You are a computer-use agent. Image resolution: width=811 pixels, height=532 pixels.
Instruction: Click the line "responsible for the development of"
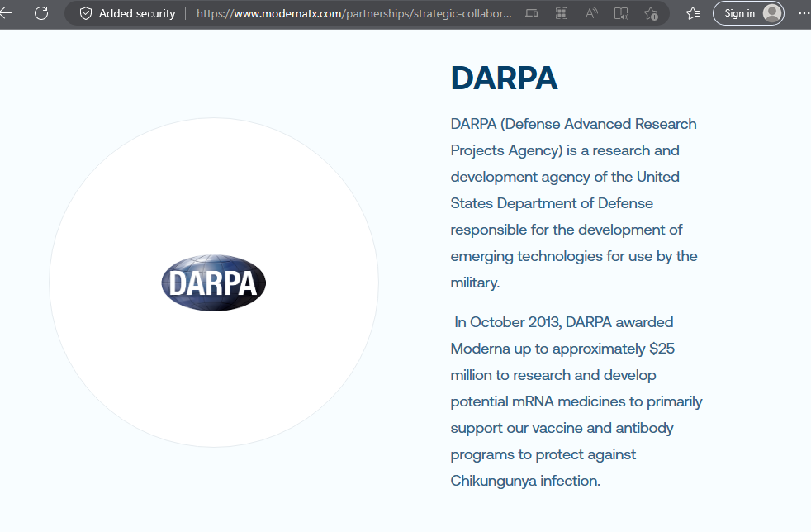[567, 230]
